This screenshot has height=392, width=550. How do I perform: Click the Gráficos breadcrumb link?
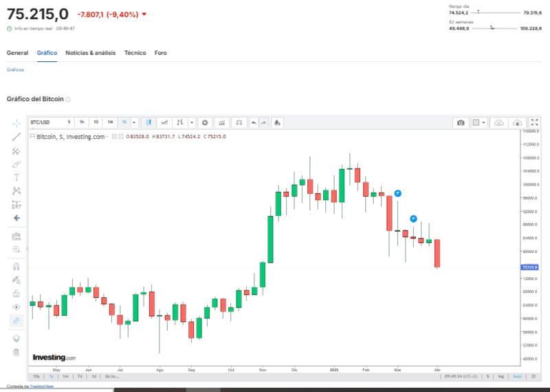click(15, 70)
